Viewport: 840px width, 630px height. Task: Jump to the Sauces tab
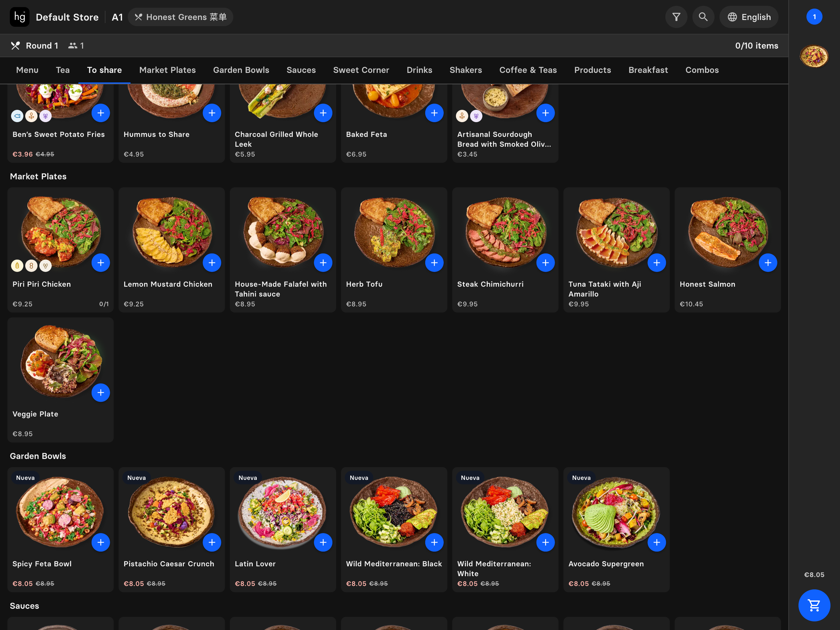coord(301,70)
